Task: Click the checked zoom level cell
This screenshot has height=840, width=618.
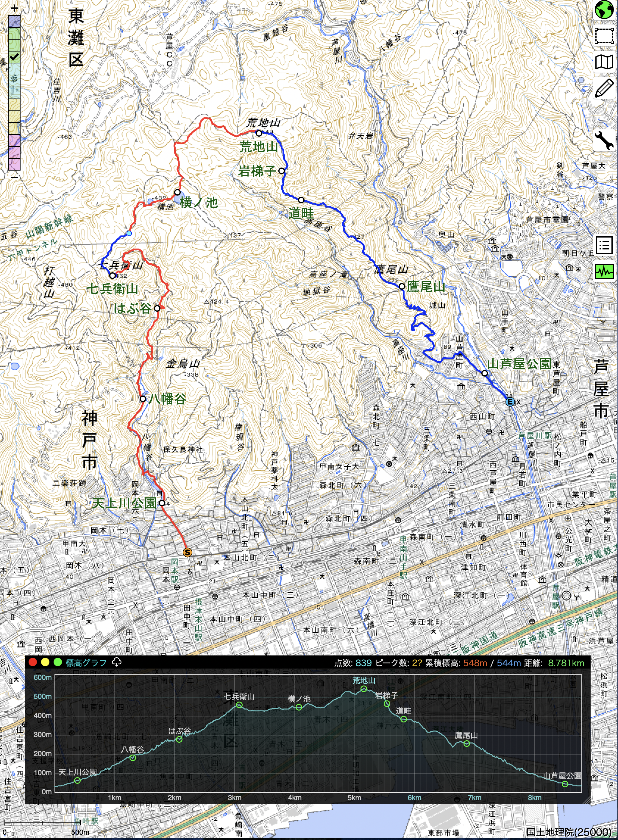Action: tap(14, 57)
